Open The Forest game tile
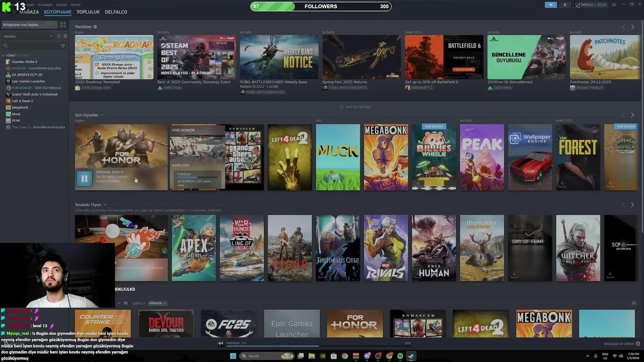The height and width of the screenshot is (362, 644). pos(578,157)
